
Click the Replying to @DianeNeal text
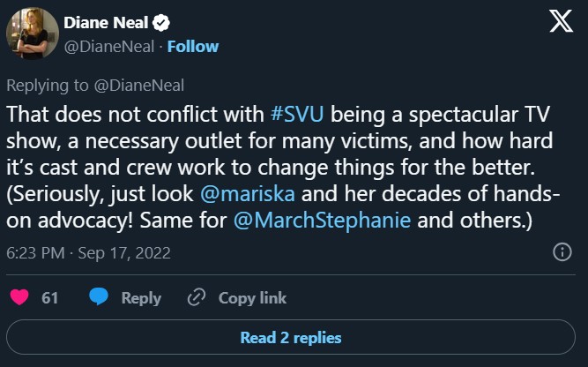coord(95,85)
